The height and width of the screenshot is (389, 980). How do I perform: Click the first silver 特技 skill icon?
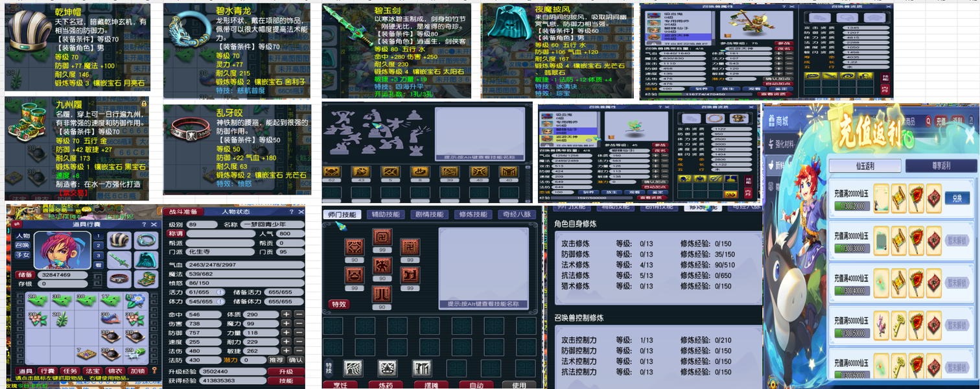353,368
